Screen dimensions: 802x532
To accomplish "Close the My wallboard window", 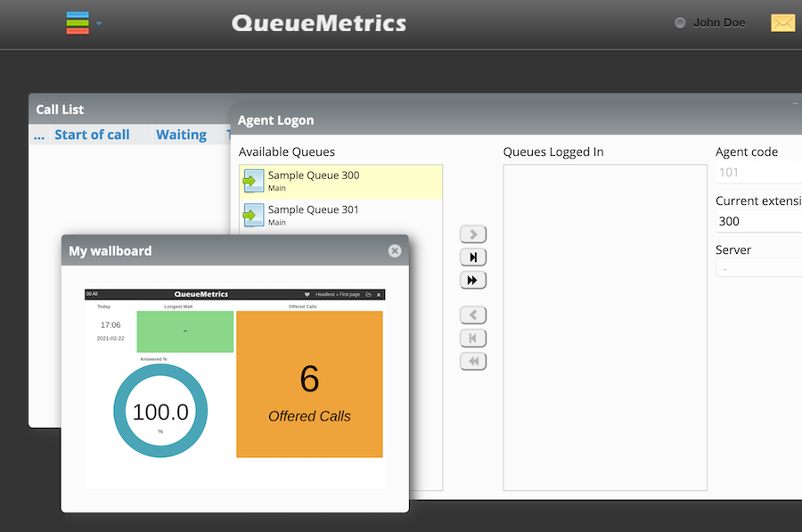I will [395, 251].
